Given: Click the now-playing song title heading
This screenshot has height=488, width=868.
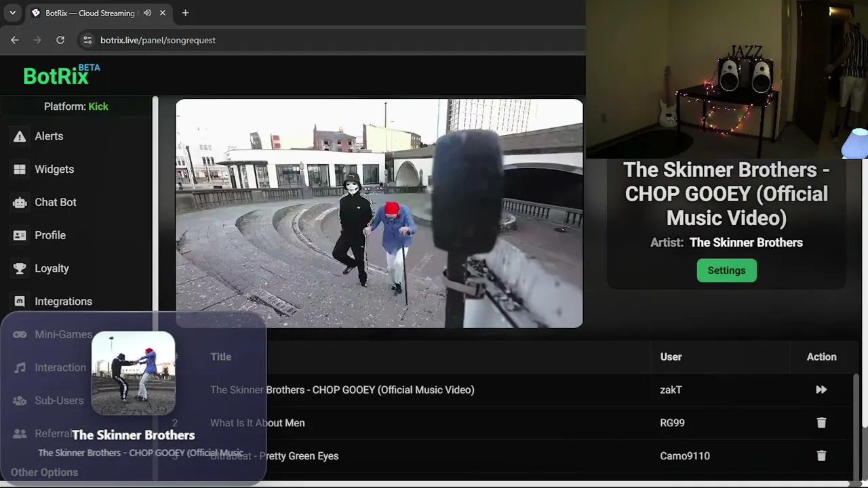Looking at the screenshot, I should tap(726, 194).
